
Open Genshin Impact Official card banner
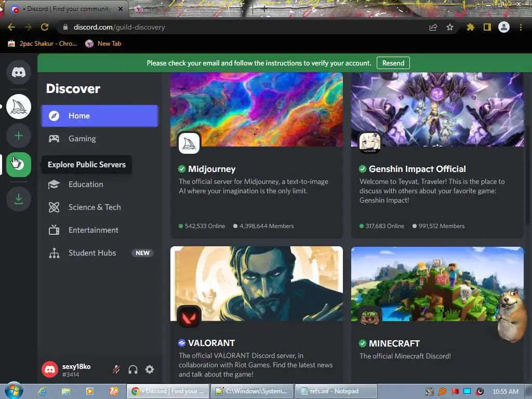(x=437, y=109)
